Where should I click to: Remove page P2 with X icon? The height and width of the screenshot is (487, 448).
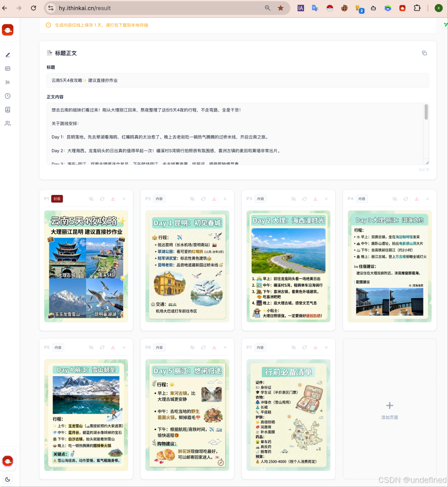click(225, 199)
